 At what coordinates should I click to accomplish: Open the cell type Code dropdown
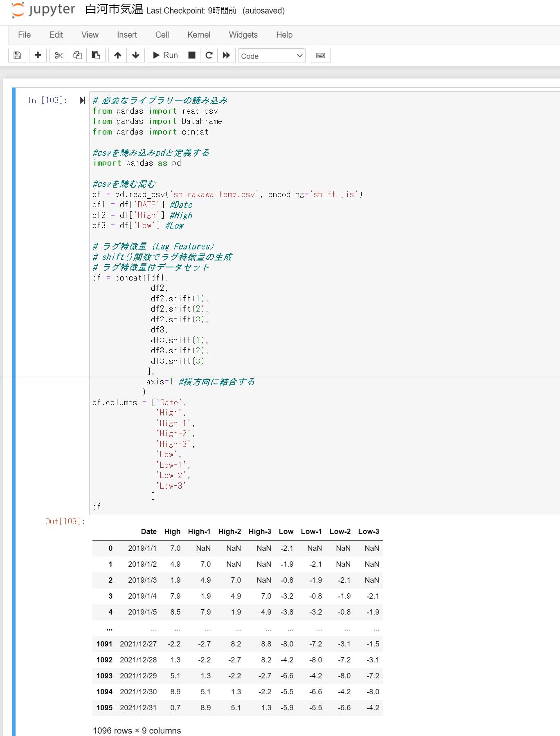click(x=272, y=56)
